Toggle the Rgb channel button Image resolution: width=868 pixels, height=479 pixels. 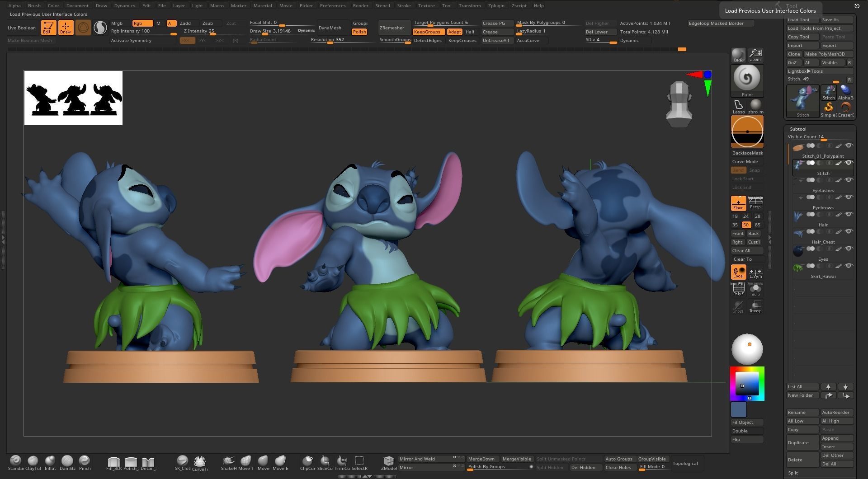[x=142, y=23]
